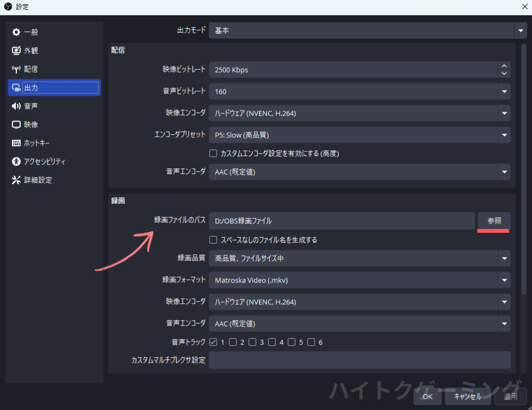Switch to the 配信 settings page
532x410 pixels.
tap(55, 69)
